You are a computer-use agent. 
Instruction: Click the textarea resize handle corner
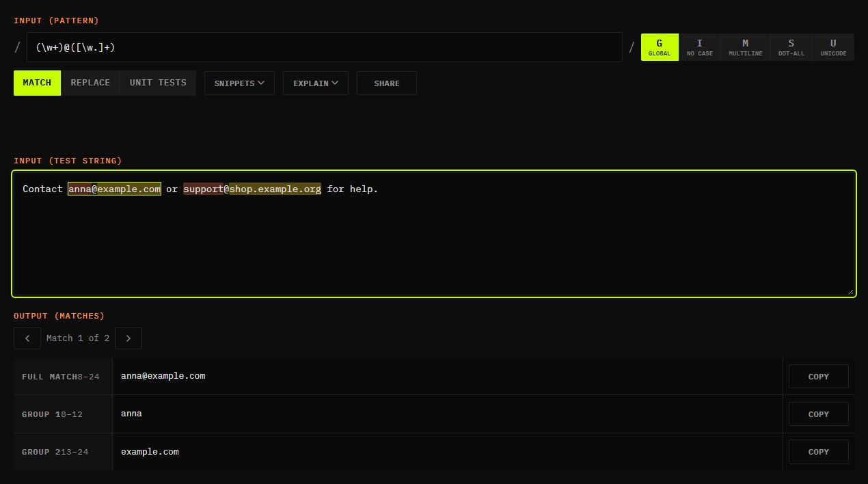click(x=850, y=291)
